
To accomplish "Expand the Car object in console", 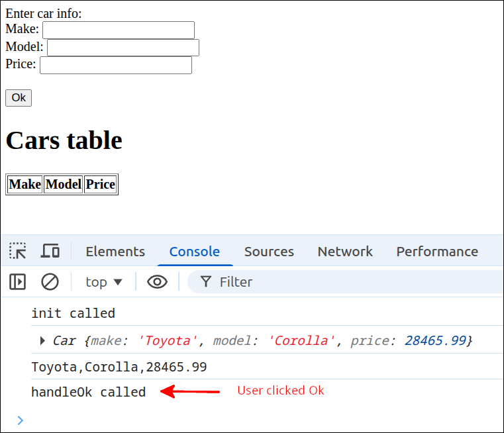I will point(42,341).
